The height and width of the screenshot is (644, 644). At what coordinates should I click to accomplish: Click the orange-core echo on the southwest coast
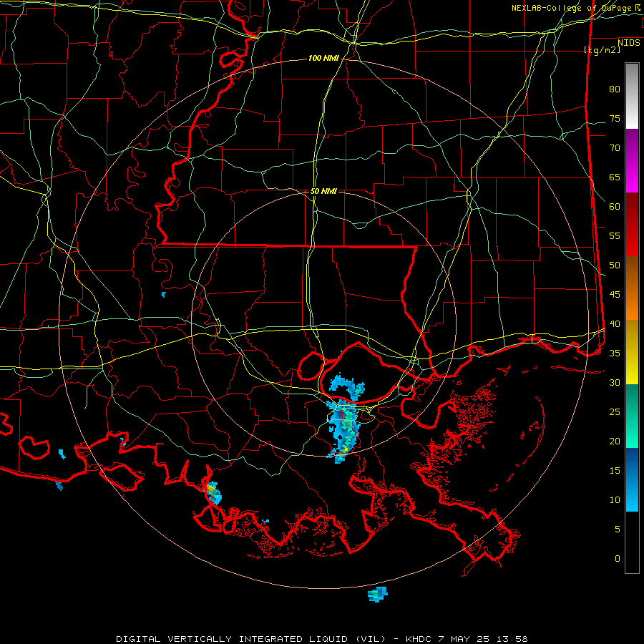[213, 492]
